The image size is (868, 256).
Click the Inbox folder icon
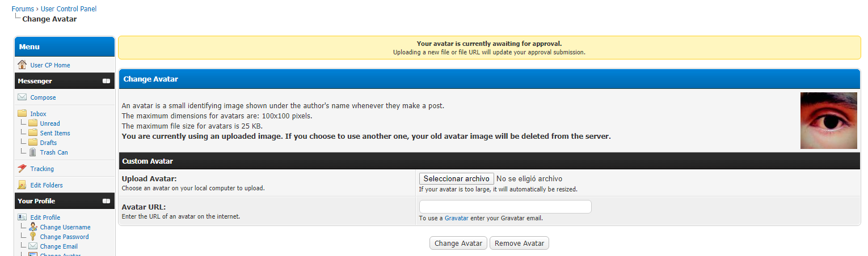pos(22,114)
